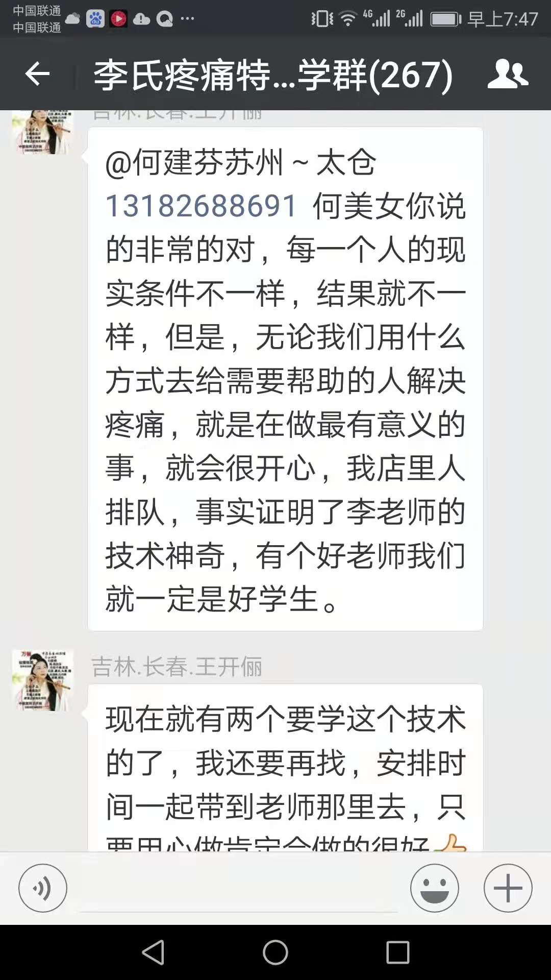Image resolution: width=551 pixels, height=980 pixels.
Task: Focus the message text input field
Action: click(x=238, y=889)
